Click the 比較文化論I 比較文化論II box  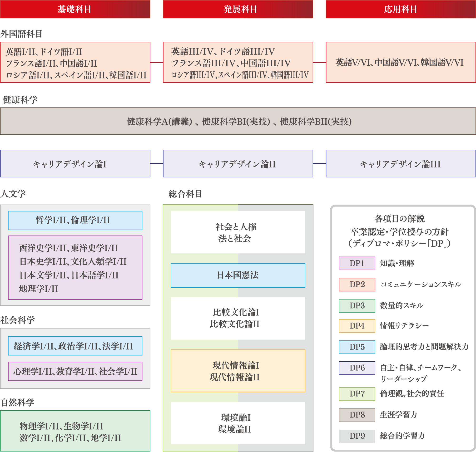[238, 319]
